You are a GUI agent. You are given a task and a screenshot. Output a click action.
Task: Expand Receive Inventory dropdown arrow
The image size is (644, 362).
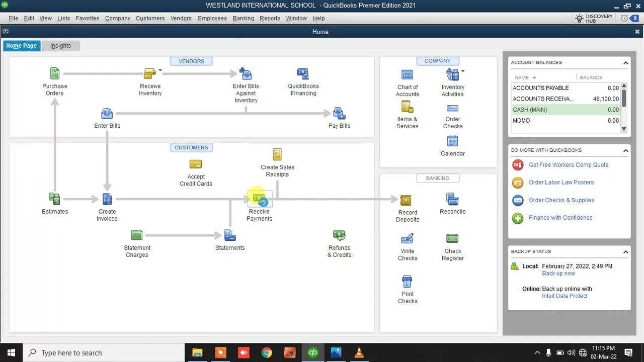pyautogui.click(x=160, y=70)
